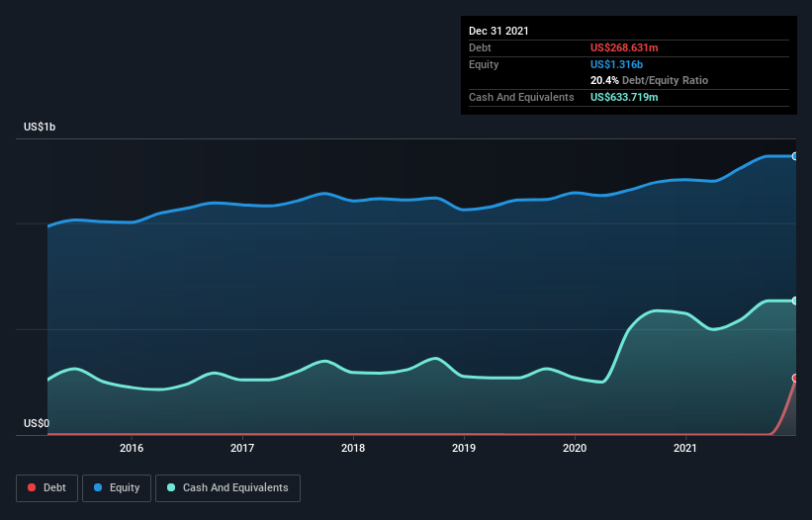Click the teal dot in Cash legend
Image resolution: width=812 pixels, height=520 pixels.
tap(171, 487)
